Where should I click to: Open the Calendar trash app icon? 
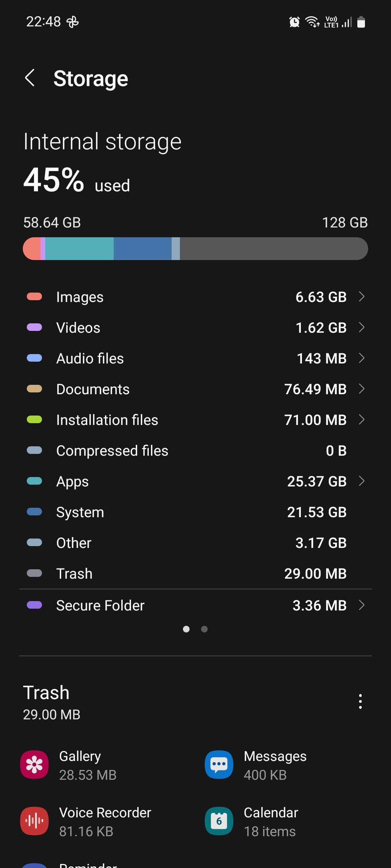[219, 821]
